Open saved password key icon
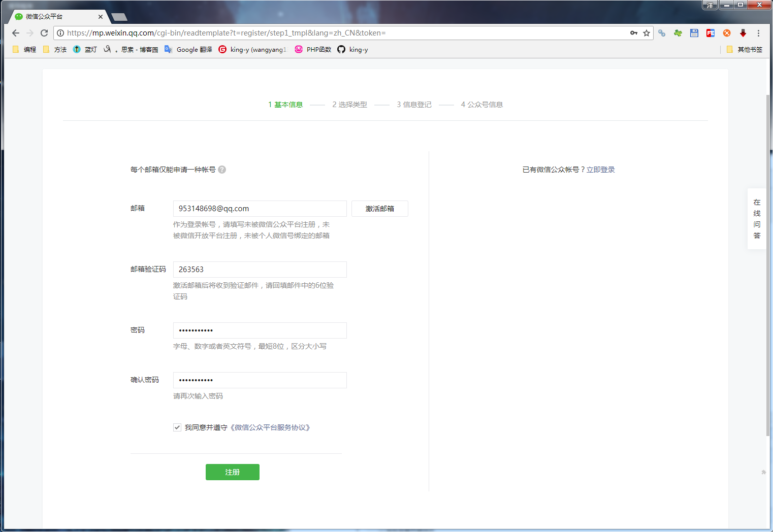Image resolution: width=773 pixels, height=532 pixels. (x=634, y=33)
